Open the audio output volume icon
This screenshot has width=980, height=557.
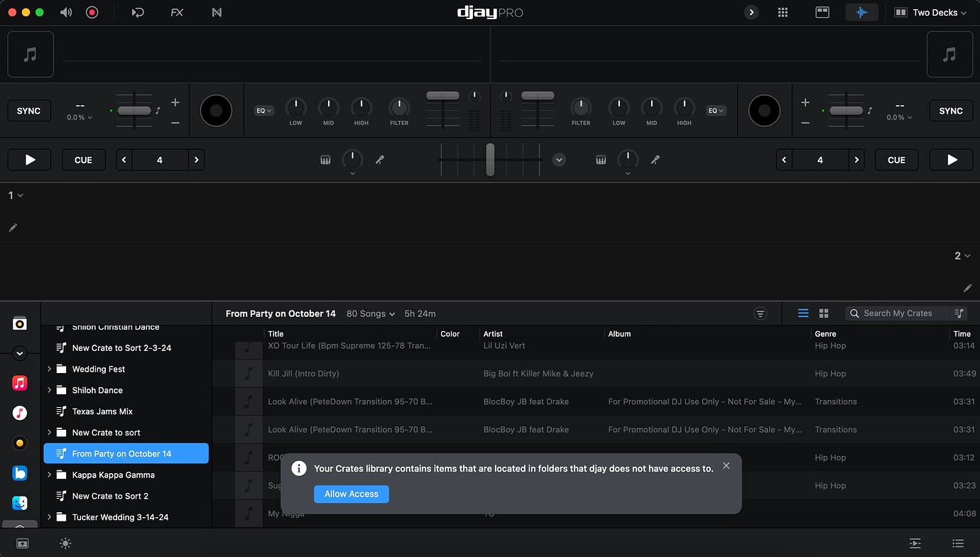66,12
